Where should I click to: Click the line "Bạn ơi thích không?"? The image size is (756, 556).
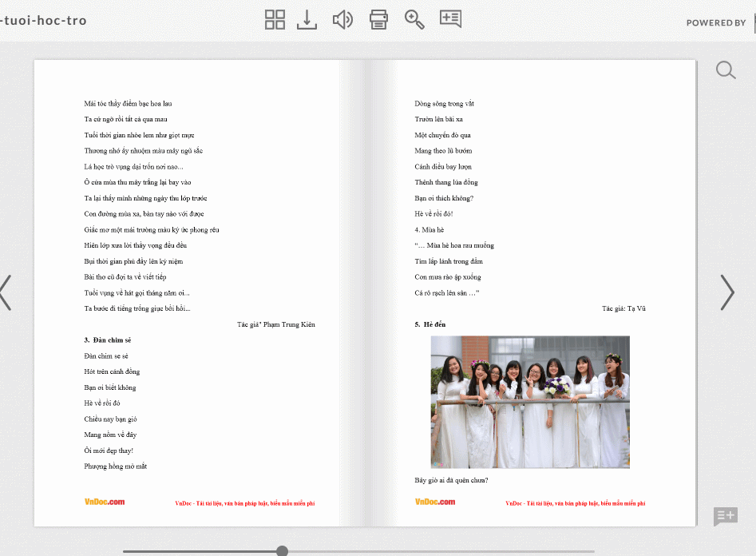[444, 198]
